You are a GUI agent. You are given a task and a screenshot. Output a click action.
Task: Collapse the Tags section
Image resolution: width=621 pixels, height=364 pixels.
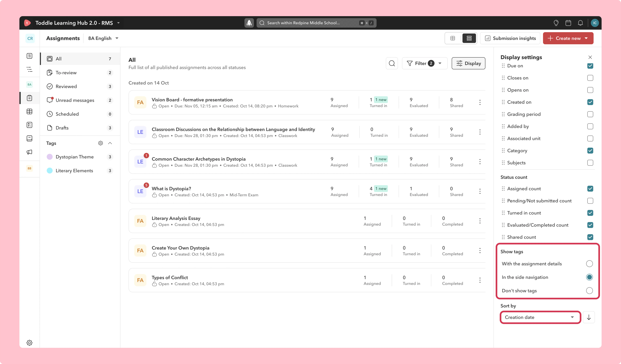point(110,143)
